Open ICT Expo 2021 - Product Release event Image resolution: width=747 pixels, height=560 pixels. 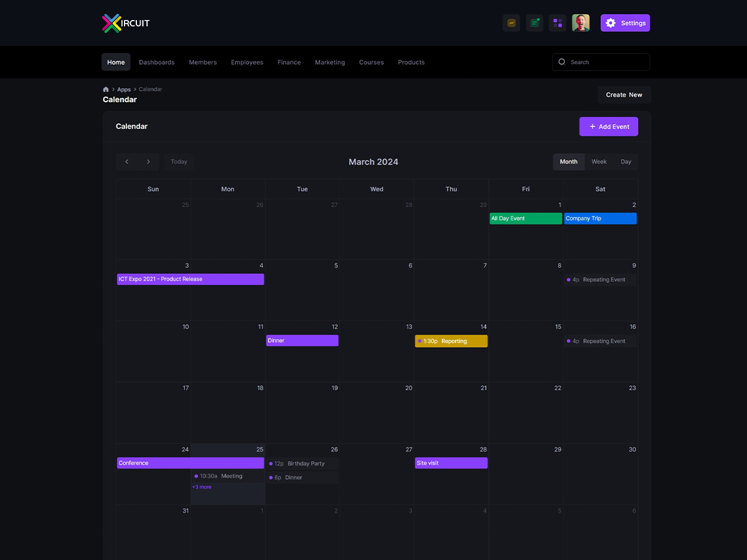click(x=190, y=279)
